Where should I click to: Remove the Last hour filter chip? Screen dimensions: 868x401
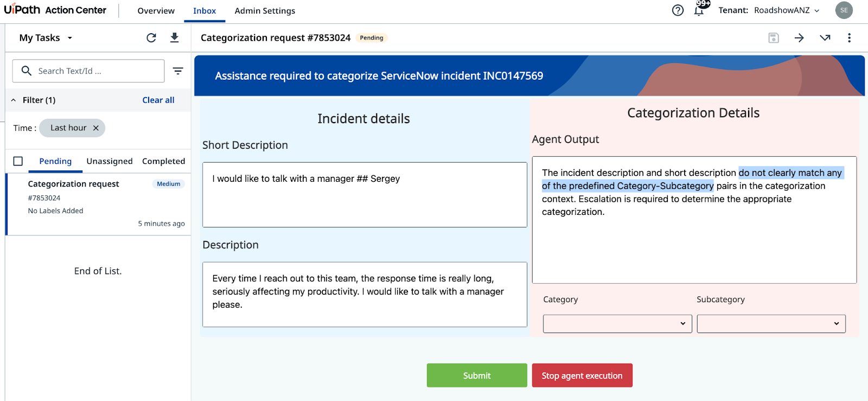click(95, 128)
